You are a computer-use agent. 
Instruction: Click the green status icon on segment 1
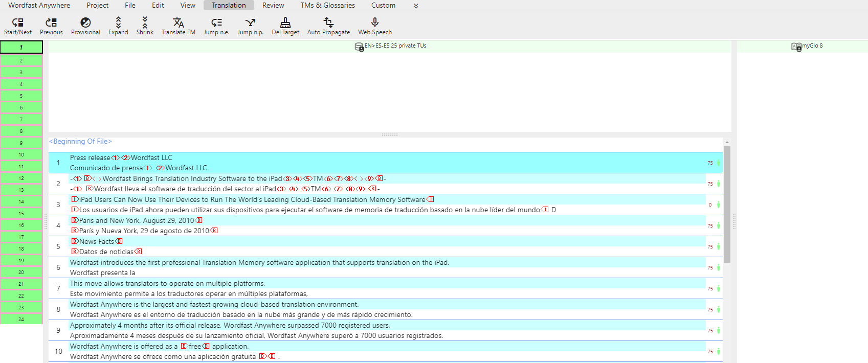(719, 163)
